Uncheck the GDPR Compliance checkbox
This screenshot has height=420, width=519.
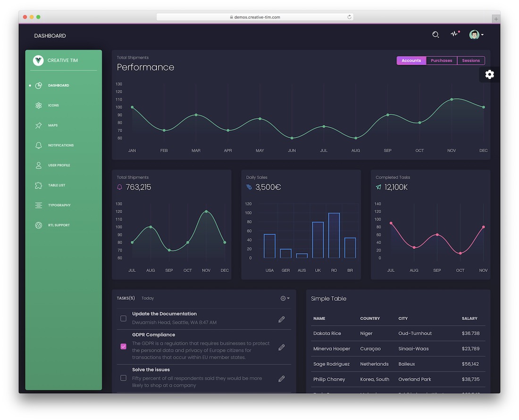pyautogui.click(x=124, y=346)
